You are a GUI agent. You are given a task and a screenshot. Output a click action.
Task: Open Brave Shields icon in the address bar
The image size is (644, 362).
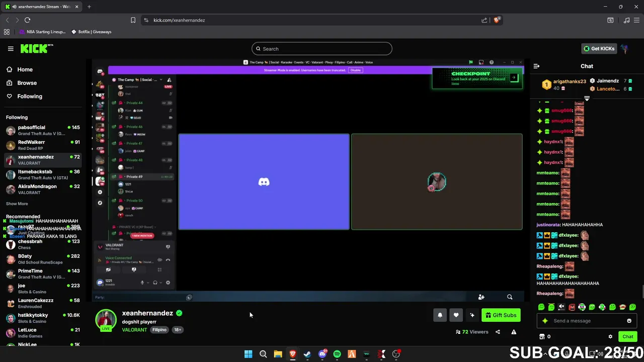click(497, 20)
